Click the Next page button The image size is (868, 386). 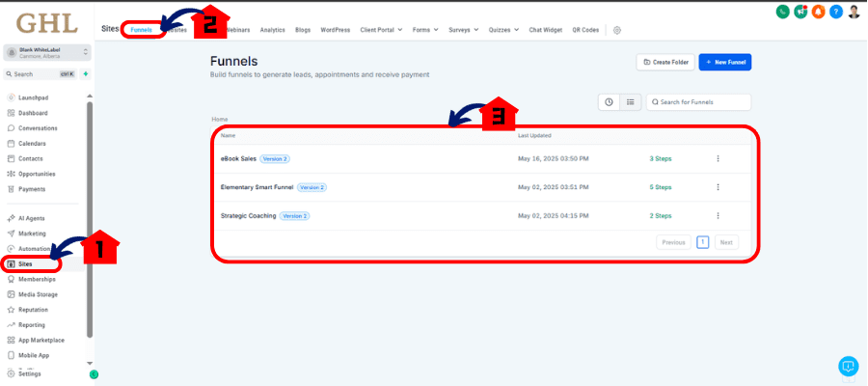pos(726,242)
